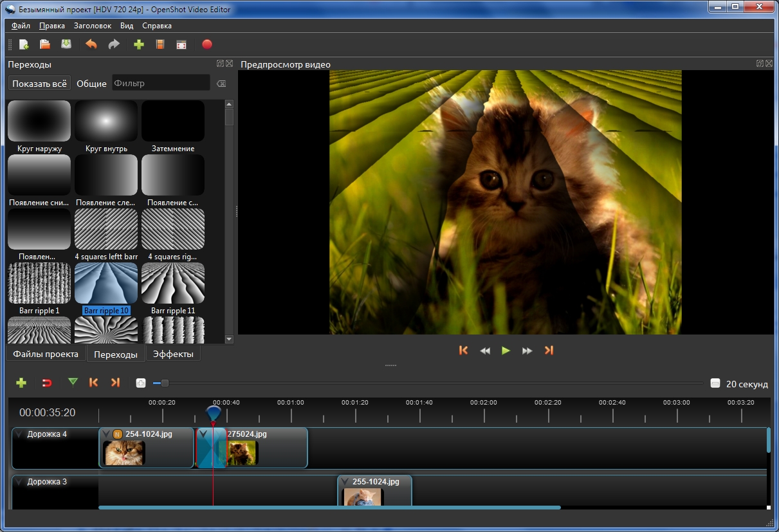Click the Choose Profile film strip icon
Image resolution: width=779 pixels, height=532 pixels.
[160, 44]
